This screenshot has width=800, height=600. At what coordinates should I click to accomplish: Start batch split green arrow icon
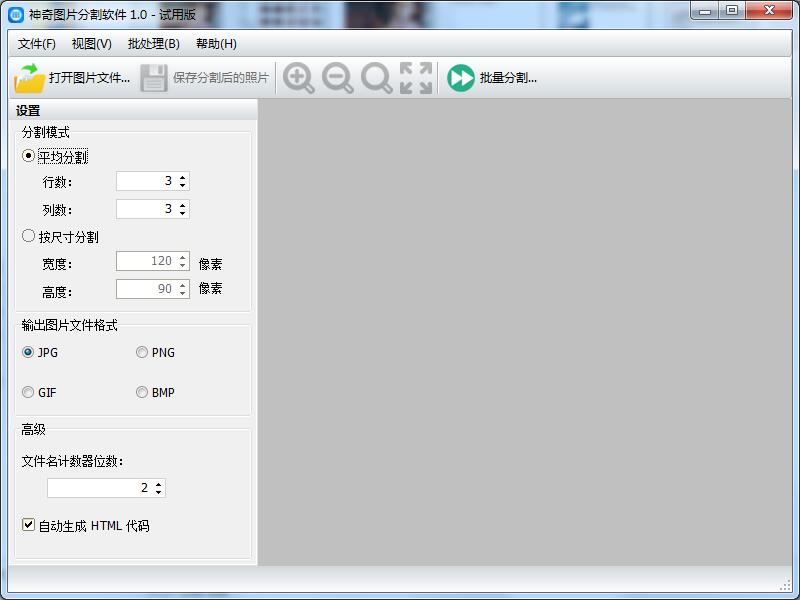coord(461,78)
